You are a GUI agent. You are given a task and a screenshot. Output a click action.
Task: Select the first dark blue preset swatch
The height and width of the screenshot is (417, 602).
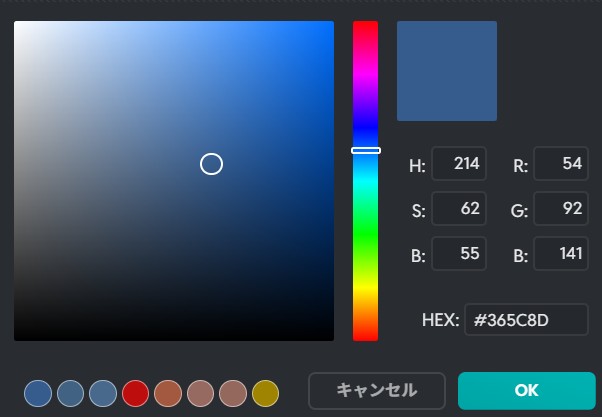(x=38, y=393)
